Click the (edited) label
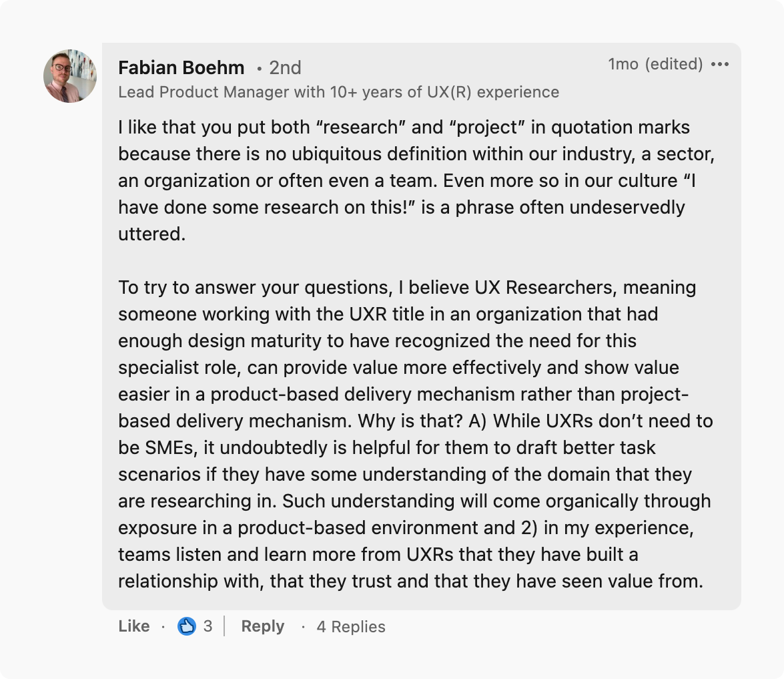The width and height of the screenshot is (784, 679). [x=675, y=64]
